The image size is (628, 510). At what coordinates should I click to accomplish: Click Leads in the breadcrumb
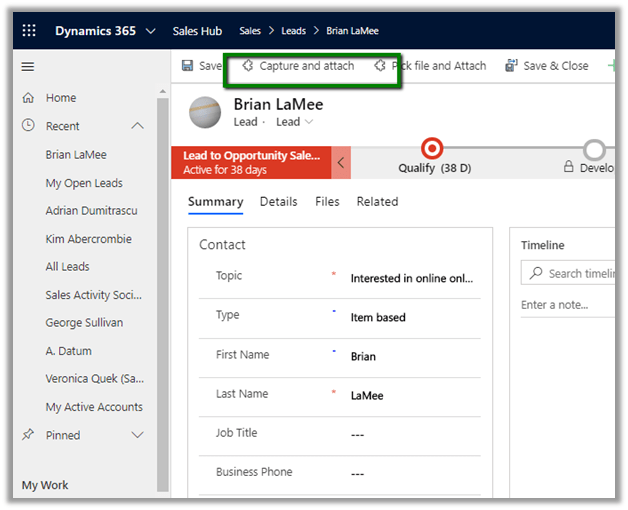tap(293, 31)
